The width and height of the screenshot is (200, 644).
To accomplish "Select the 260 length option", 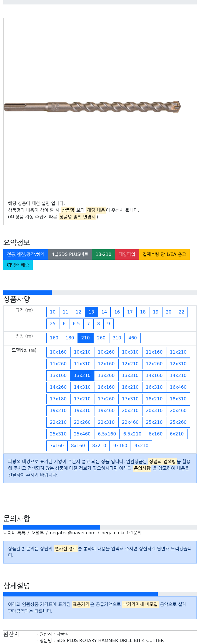I will point(101,338).
